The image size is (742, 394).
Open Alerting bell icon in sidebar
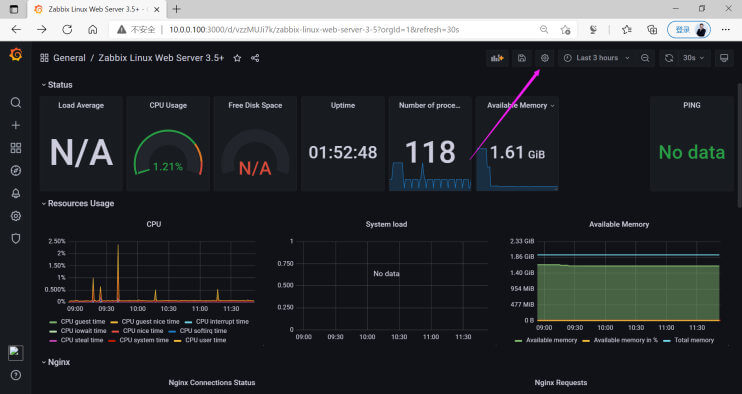pyautogui.click(x=16, y=193)
